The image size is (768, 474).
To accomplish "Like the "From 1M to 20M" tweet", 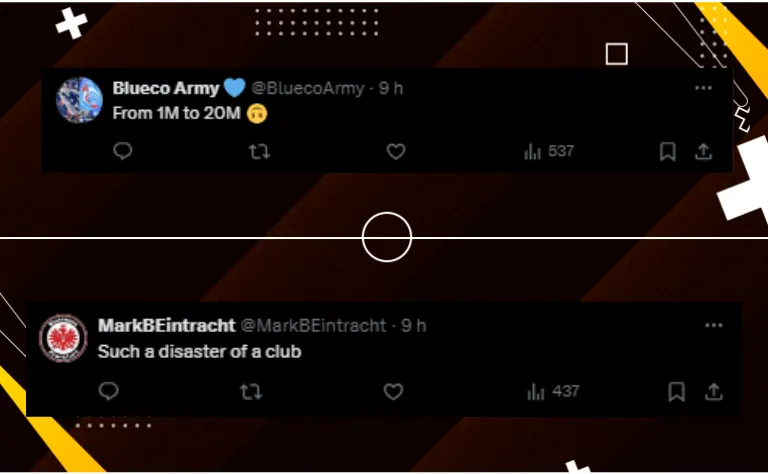I will (396, 151).
